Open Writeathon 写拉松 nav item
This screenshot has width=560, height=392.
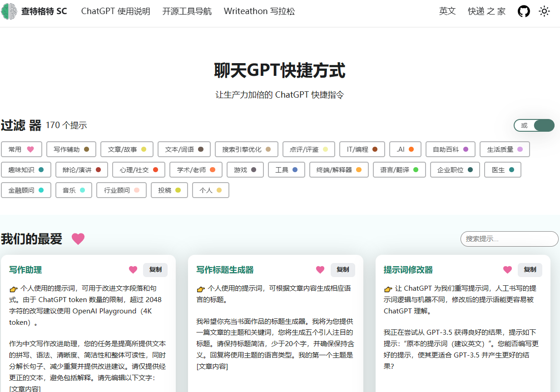click(259, 11)
